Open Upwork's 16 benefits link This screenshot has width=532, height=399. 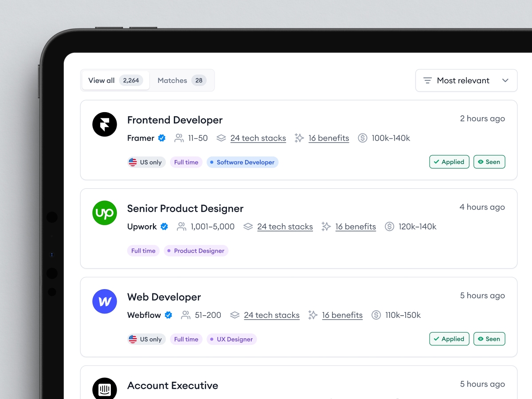pos(356,227)
